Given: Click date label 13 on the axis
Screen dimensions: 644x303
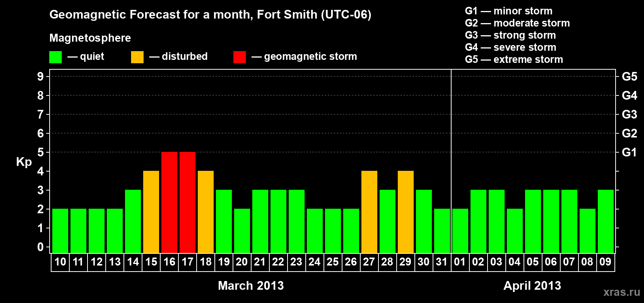Looking at the screenshot, I should [115, 262].
